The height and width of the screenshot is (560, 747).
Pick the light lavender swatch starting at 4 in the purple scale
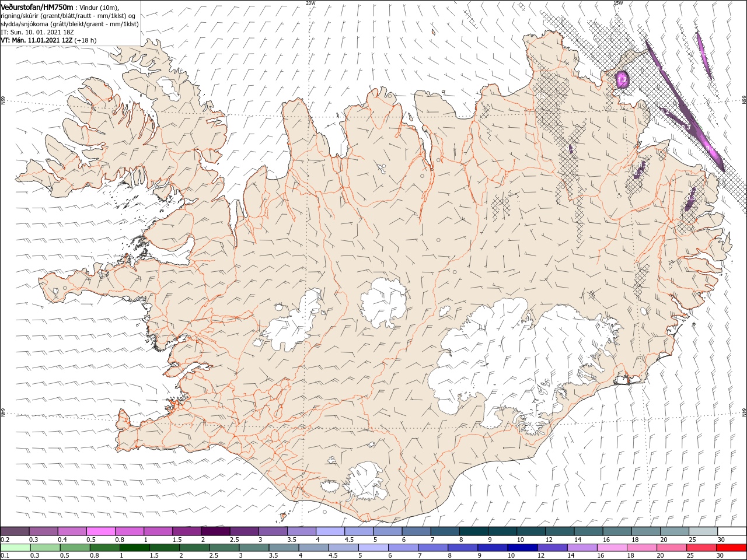click(x=330, y=531)
